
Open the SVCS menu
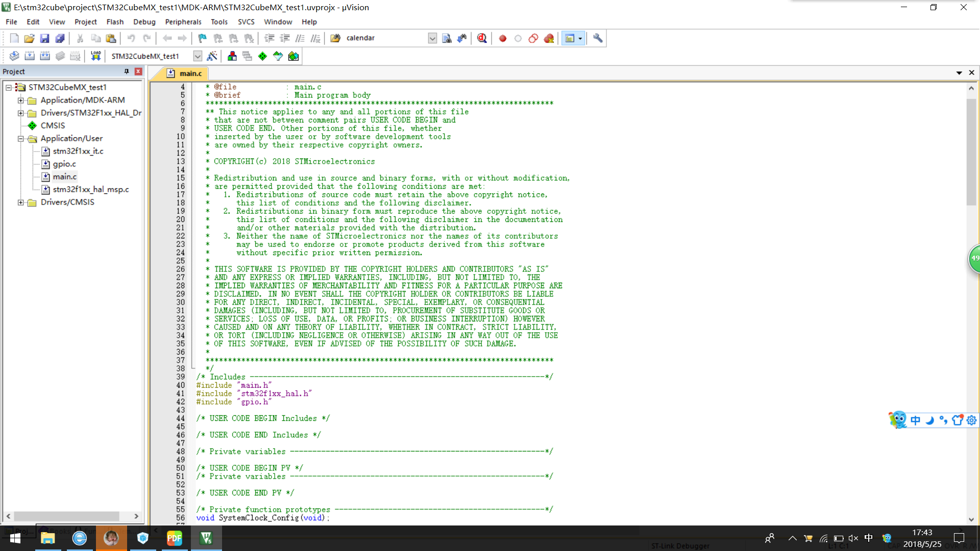point(246,22)
